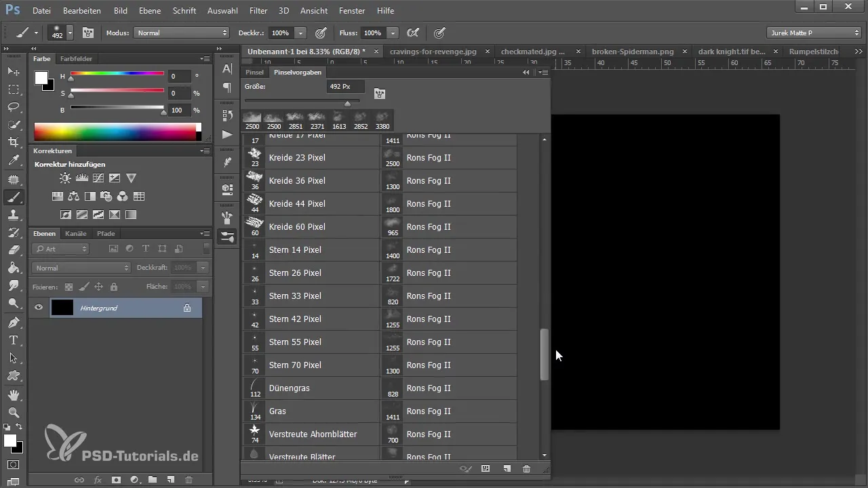The height and width of the screenshot is (488, 868).
Task: Toggle lock all padlock icon
Action: (x=113, y=287)
